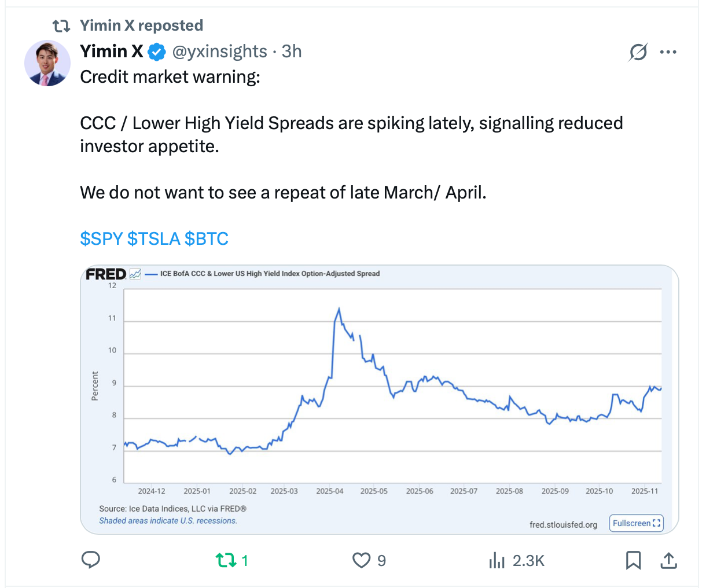Viewport: 706px width, 588px height.
Task: Open the $BTC cashtag
Action: 207,238
